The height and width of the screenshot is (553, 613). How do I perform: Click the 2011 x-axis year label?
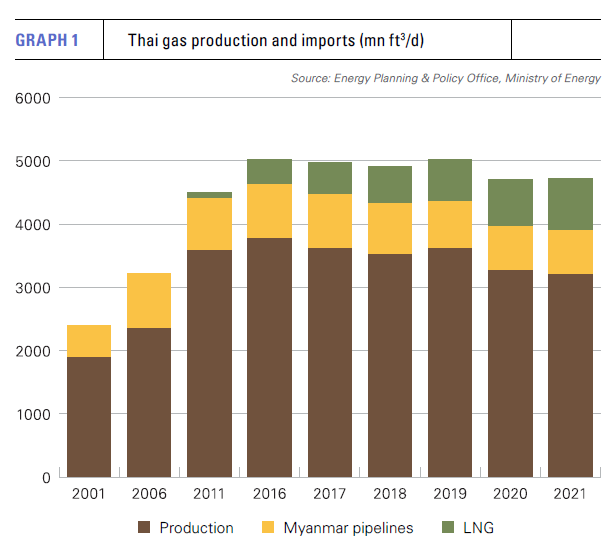pyautogui.click(x=210, y=493)
